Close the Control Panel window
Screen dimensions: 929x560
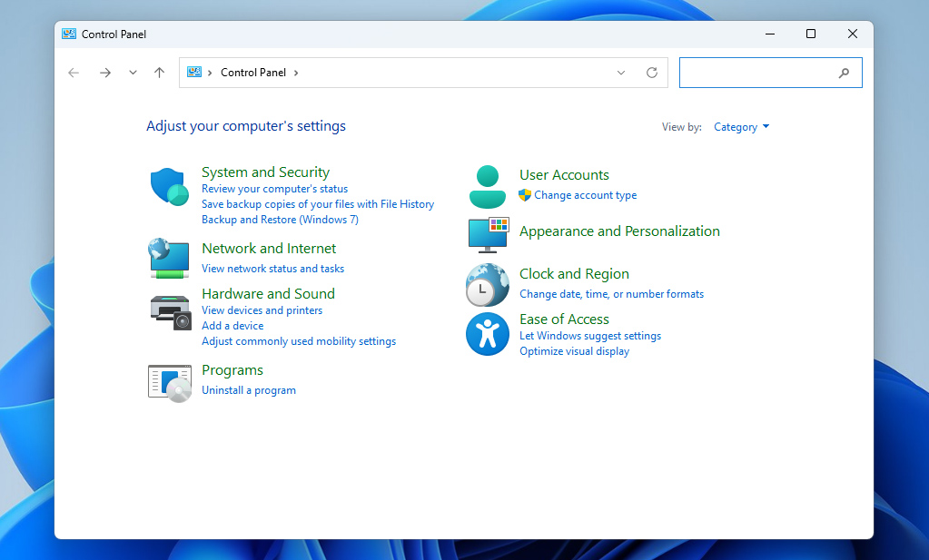tap(853, 34)
